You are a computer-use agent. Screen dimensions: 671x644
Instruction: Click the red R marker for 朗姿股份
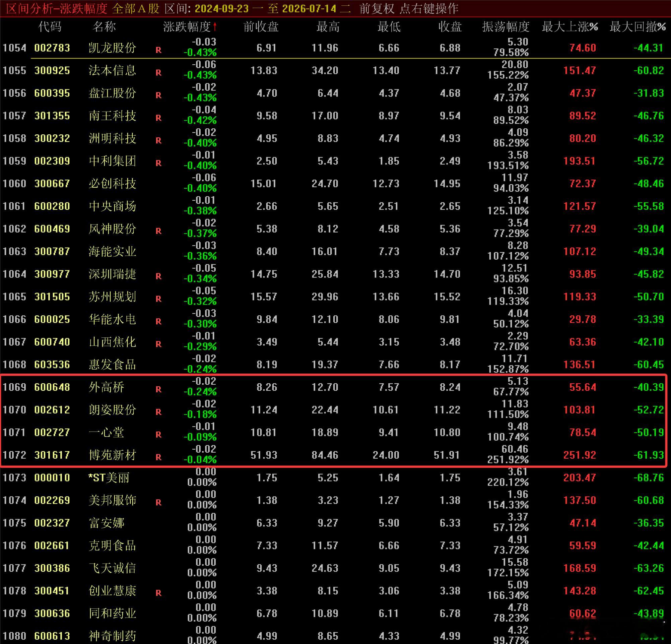tap(158, 412)
